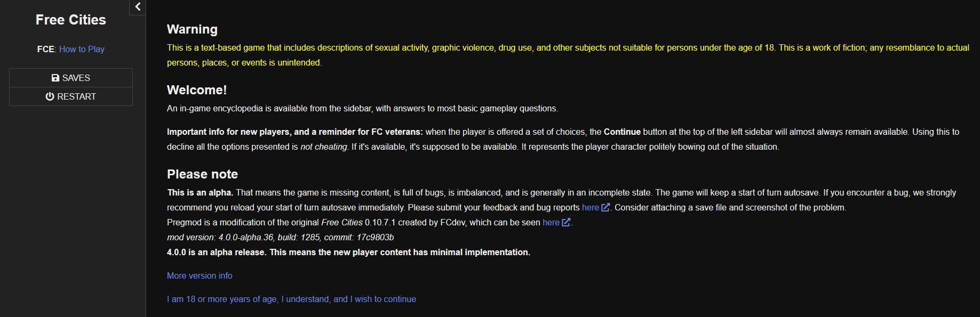
Task: Collapse the sidebar with the chevron arrow
Action: coord(138,7)
